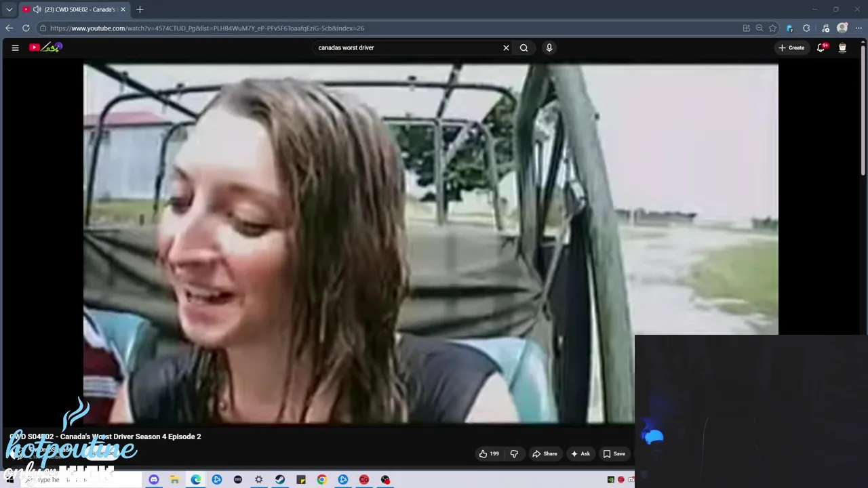The image size is (868, 488).
Task: Open the browser profile avatar
Action: 842,28
